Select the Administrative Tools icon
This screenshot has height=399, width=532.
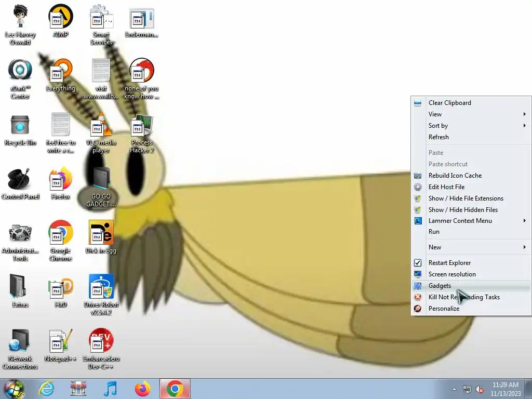pyautogui.click(x=20, y=241)
